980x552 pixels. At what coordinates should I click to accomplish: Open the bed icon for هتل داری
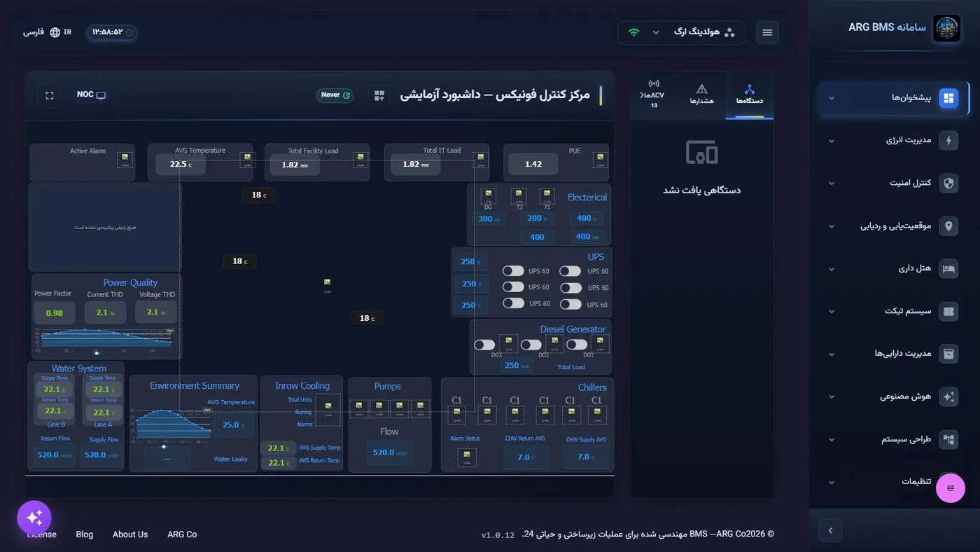pyautogui.click(x=948, y=268)
